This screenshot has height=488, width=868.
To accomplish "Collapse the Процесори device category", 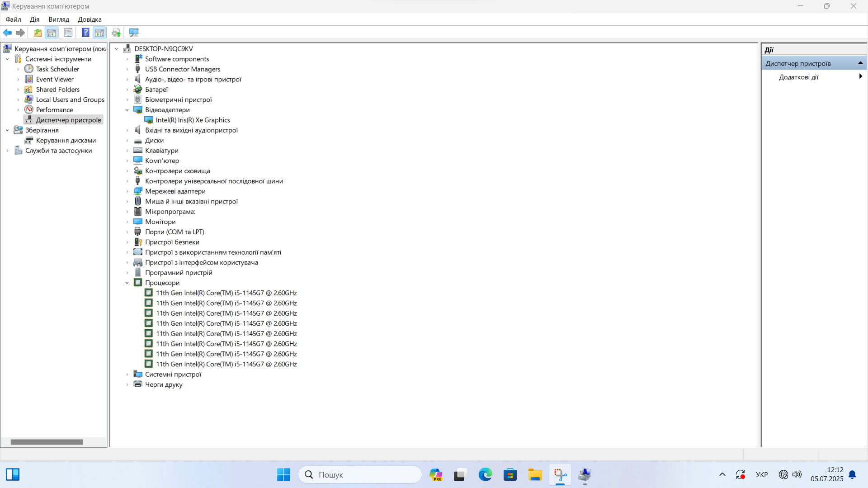I will tap(127, 283).
